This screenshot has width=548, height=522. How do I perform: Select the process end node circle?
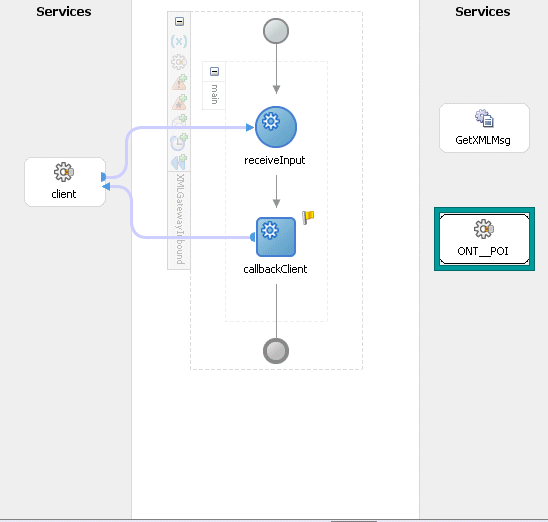tap(276, 351)
